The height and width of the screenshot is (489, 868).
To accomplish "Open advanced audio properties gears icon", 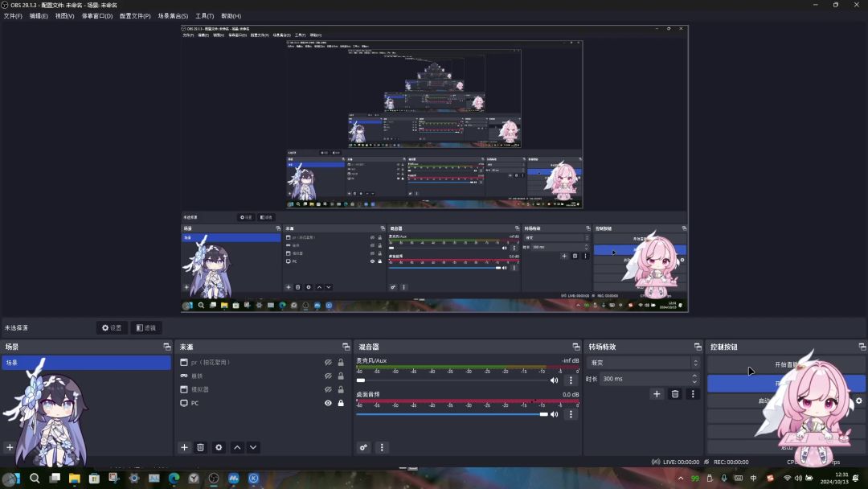I will [x=363, y=447].
